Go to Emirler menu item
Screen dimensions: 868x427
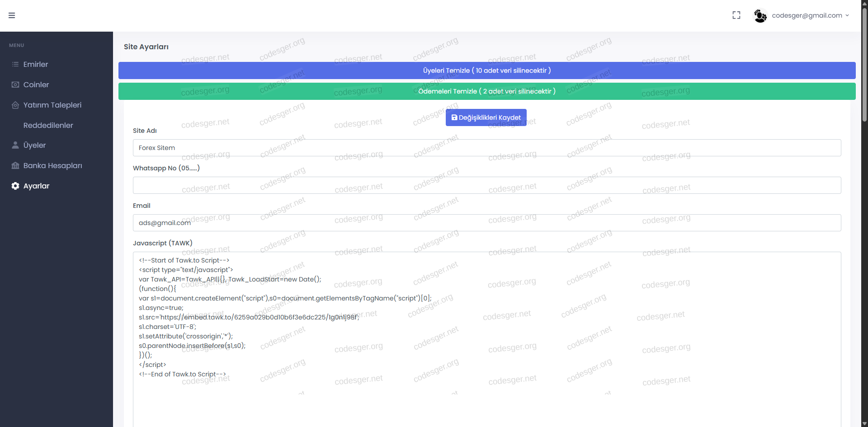(x=36, y=64)
